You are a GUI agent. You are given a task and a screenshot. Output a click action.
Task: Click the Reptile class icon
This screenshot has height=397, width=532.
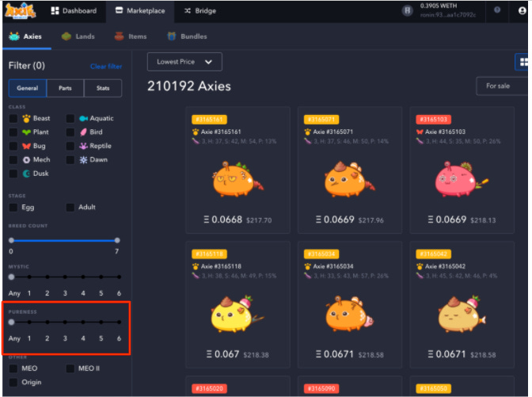[x=83, y=146]
